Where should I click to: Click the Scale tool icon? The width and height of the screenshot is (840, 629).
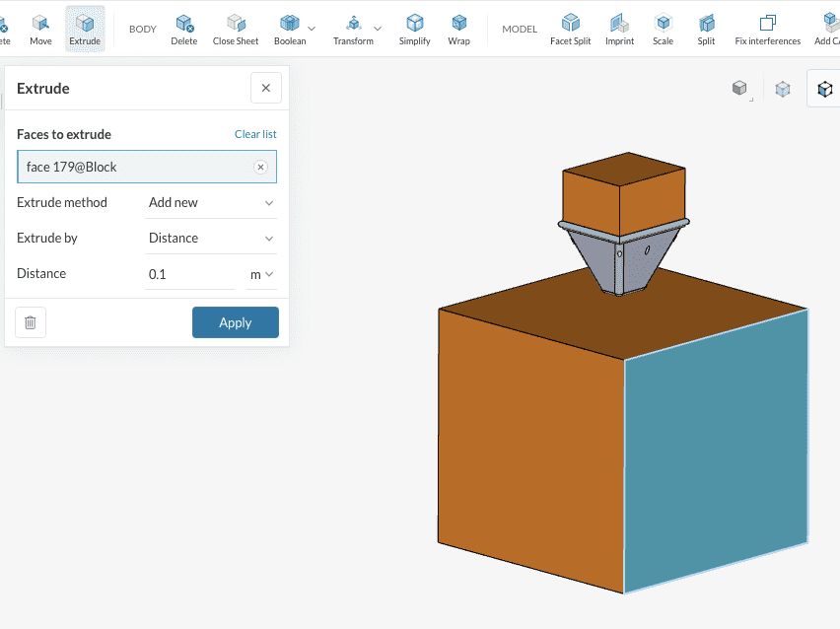tap(663, 29)
